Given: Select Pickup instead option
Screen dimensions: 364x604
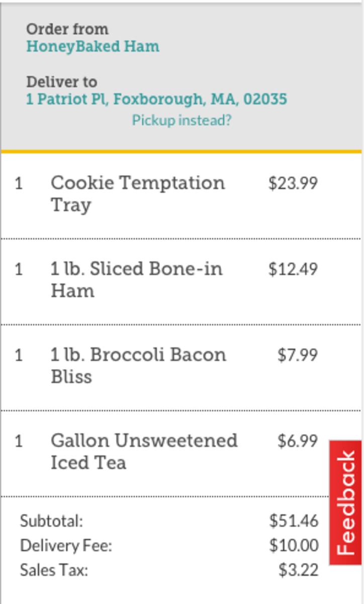Looking at the screenshot, I should [x=181, y=119].
